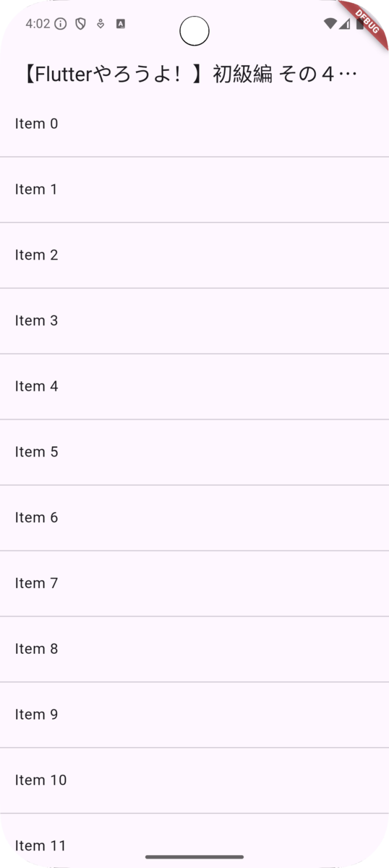Tap the Item 7 row

(194, 584)
